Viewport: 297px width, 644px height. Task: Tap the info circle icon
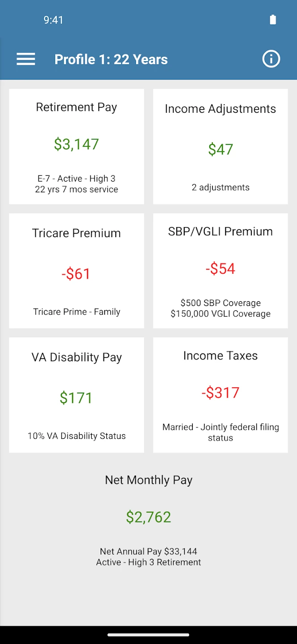pos(271,59)
